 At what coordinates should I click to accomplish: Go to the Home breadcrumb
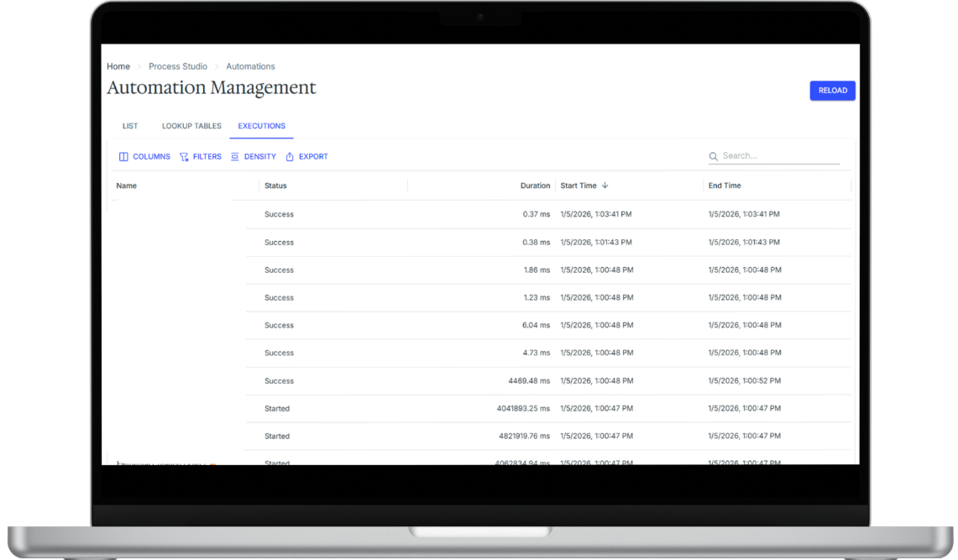[x=118, y=66]
